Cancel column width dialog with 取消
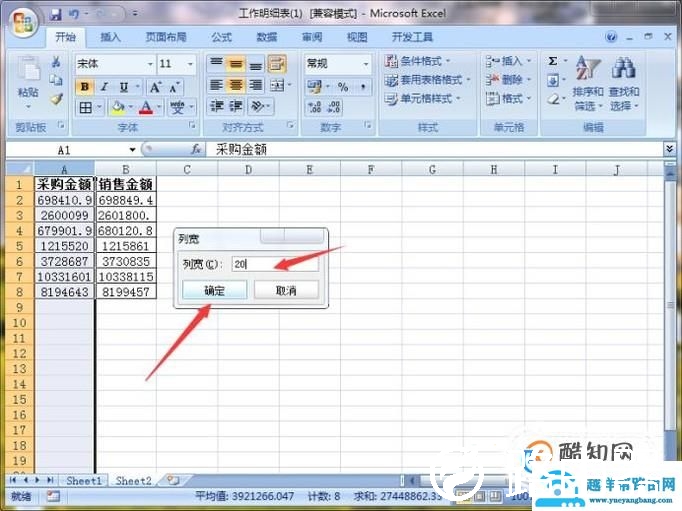682x511 pixels. pyautogui.click(x=286, y=290)
